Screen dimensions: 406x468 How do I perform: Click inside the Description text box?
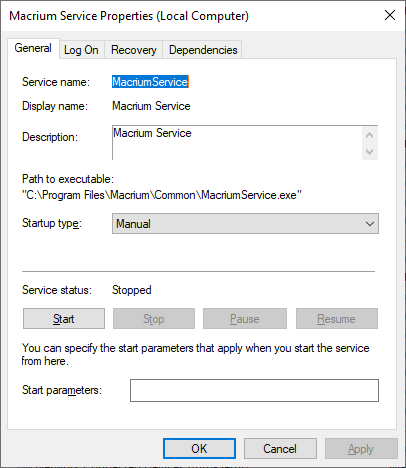tap(237, 143)
